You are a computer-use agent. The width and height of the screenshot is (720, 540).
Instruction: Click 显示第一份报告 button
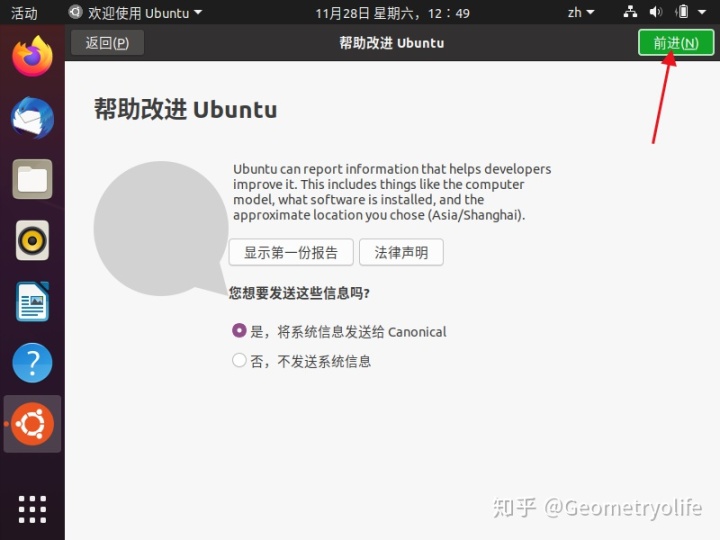(291, 252)
